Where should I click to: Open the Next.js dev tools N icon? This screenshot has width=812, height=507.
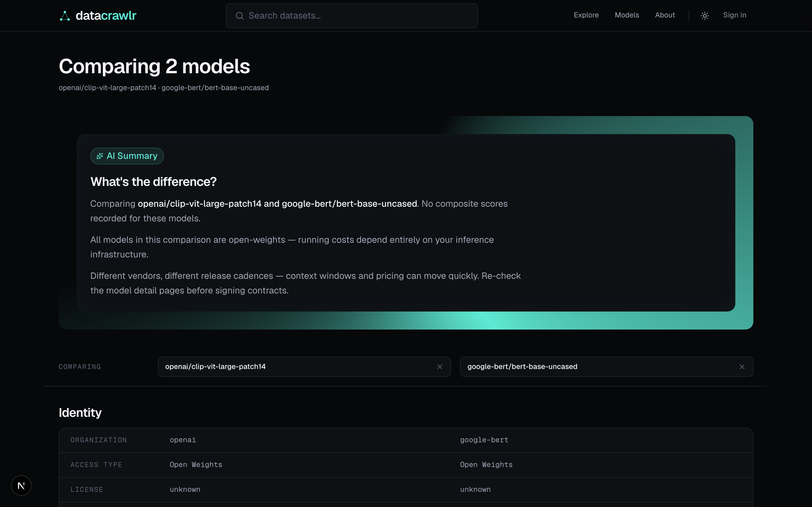coord(21,486)
